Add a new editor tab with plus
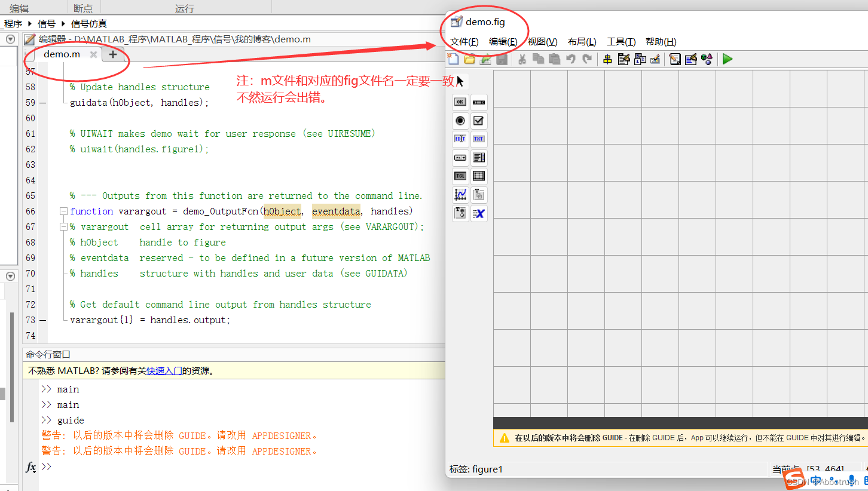The image size is (868, 491). pos(112,54)
